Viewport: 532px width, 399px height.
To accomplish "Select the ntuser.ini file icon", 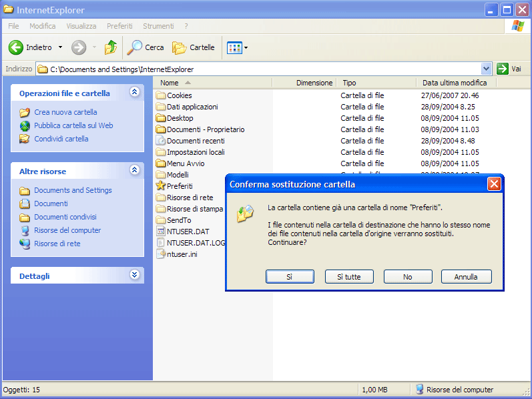I will click(x=161, y=254).
